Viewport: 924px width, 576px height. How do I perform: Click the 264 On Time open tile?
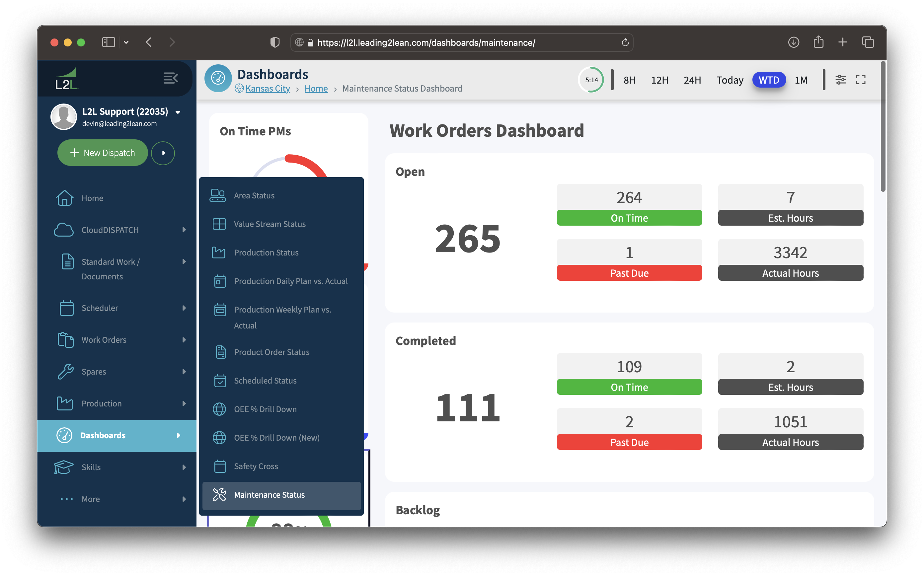(629, 205)
